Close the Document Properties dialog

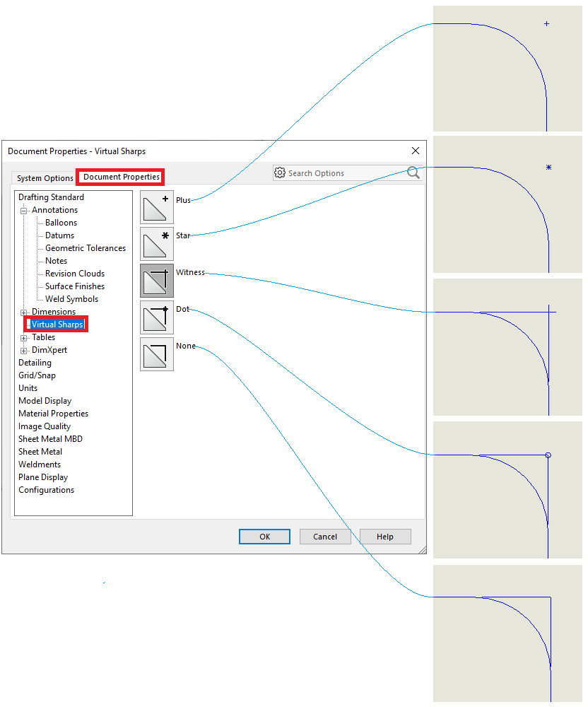(x=415, y=151)
